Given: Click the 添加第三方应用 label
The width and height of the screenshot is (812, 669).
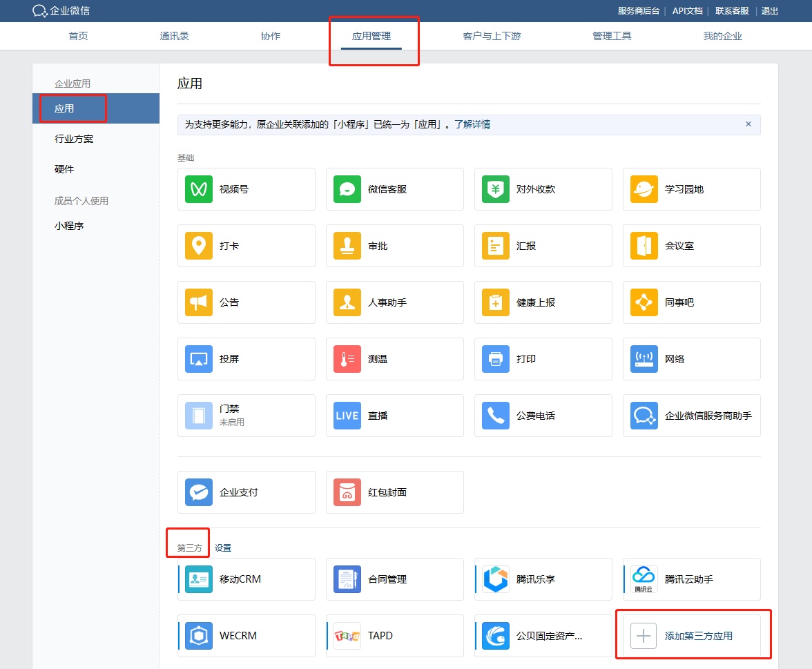Looking at the screenshot, I should point(698,636).
